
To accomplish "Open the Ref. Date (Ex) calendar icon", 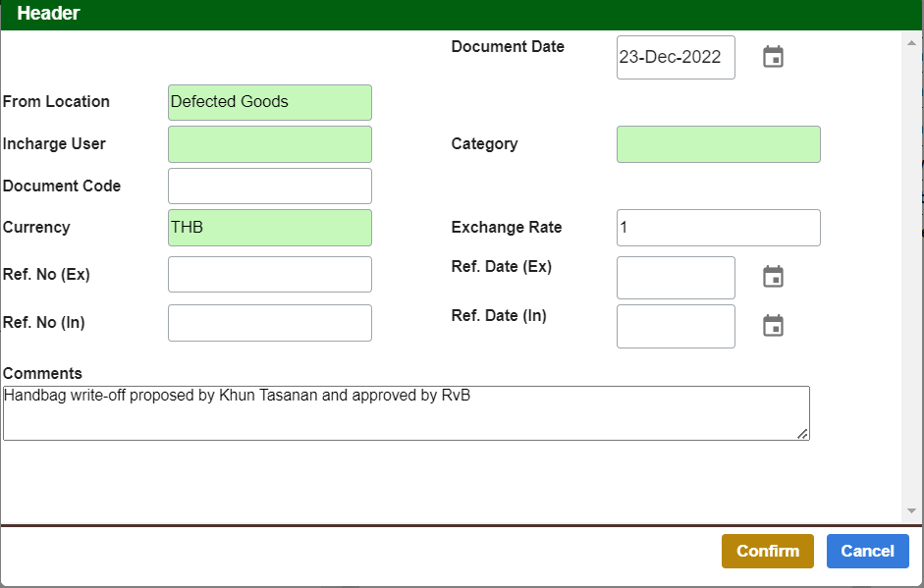I will point(773,277).
